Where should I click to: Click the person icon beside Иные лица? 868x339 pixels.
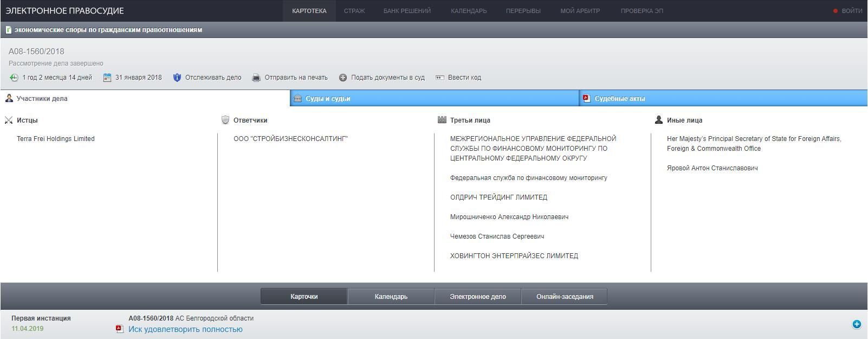point(659,120)
